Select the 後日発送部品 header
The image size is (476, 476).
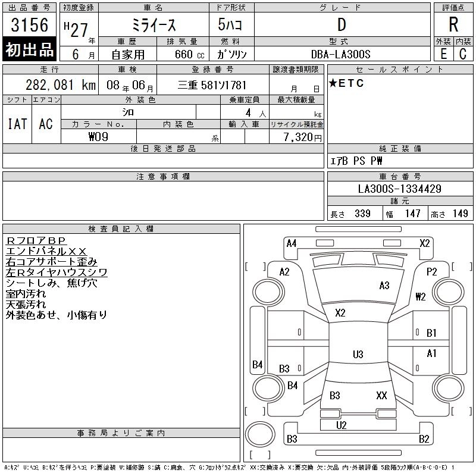pos(163,148)
